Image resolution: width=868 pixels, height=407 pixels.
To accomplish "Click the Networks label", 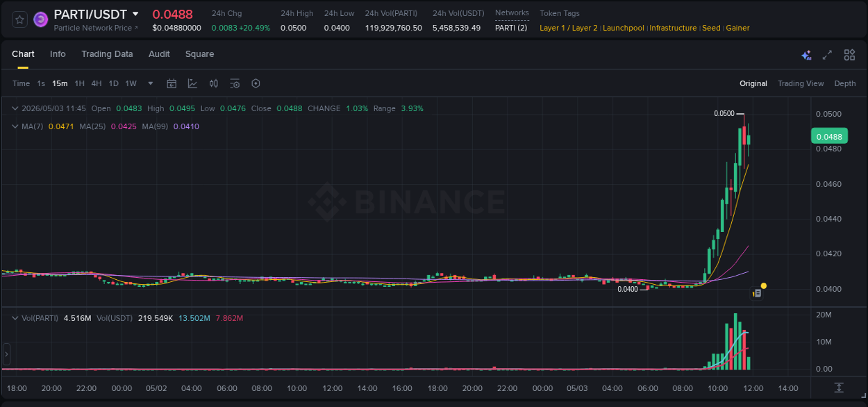I will (x=512, y=13).
